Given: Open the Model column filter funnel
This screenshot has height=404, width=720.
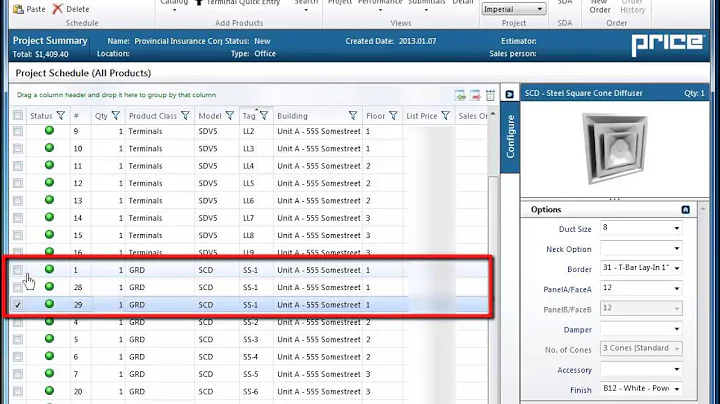Looking at the screenshot, I should 230,116.
